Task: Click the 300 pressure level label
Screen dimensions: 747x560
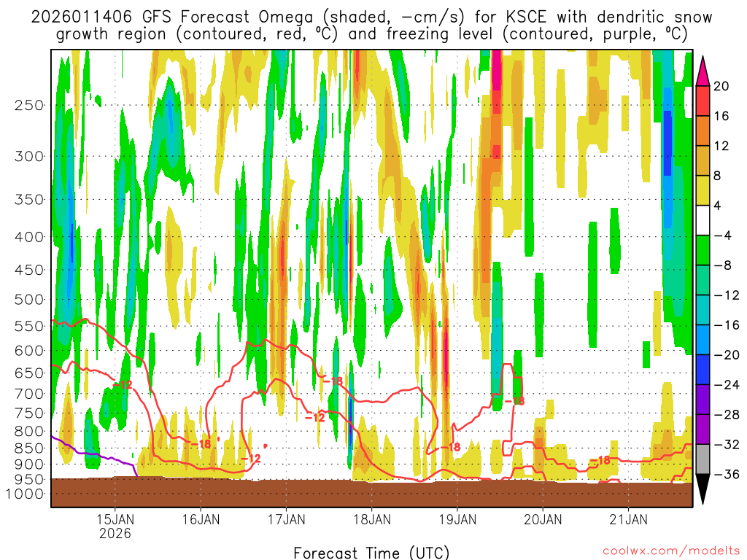Action: (x=29, y=156)
